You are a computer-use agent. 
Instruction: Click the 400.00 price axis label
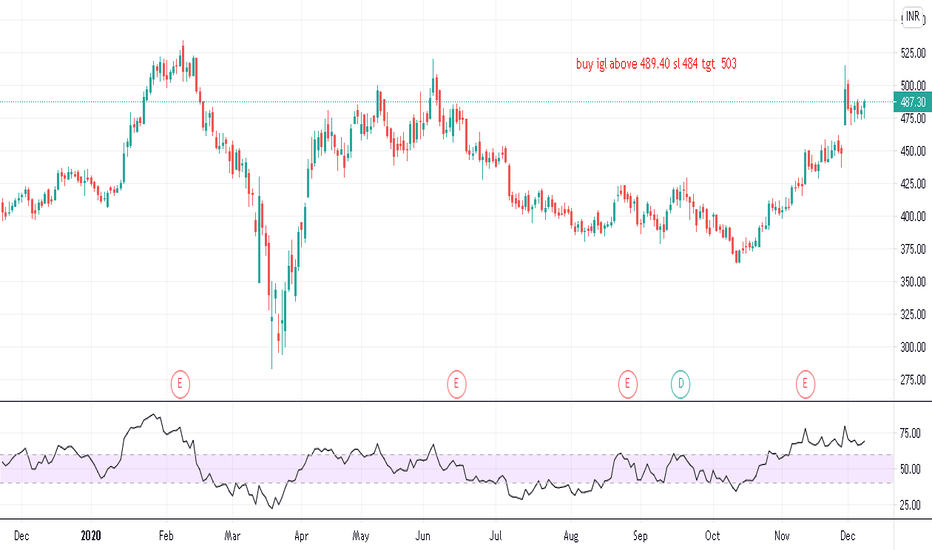click(x=913, y=216)
